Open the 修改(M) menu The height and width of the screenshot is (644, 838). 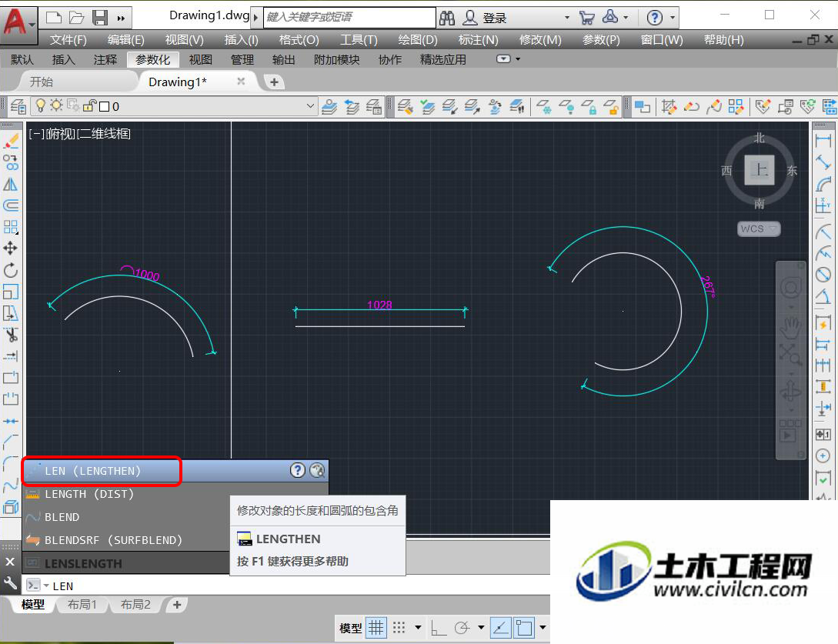coord(540,40)
